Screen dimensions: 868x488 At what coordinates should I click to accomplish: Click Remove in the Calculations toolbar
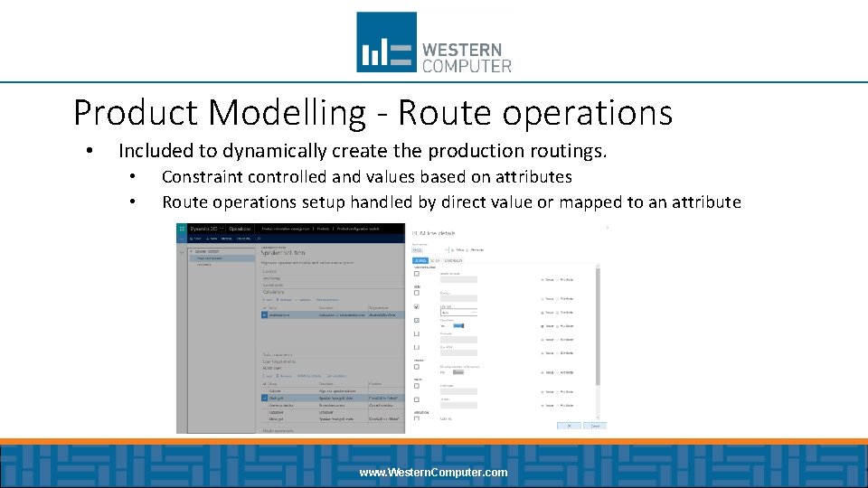point(284,300)
